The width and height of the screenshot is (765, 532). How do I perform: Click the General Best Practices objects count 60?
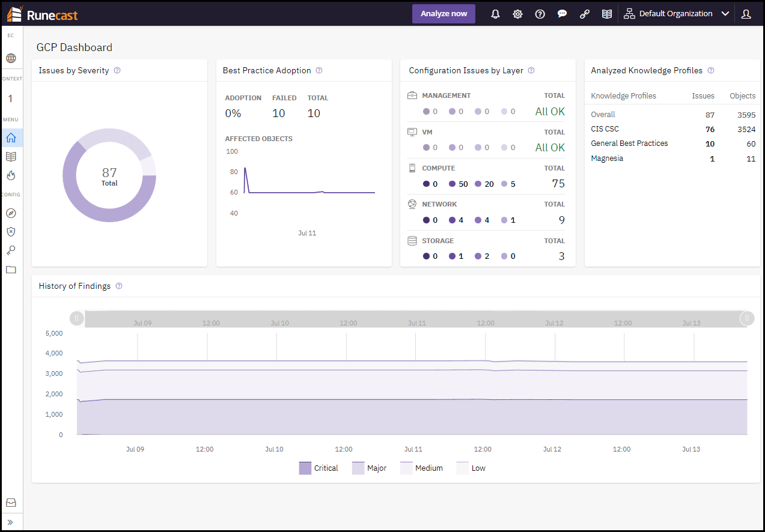pyautogui.click(x=751, y=144)
